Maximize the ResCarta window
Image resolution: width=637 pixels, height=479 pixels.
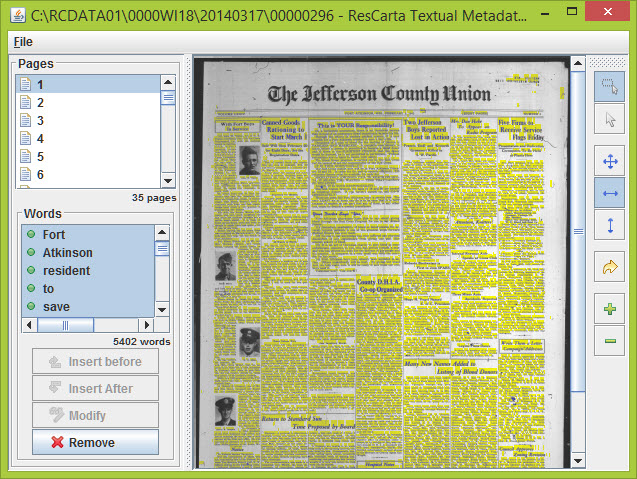(572, 11)
